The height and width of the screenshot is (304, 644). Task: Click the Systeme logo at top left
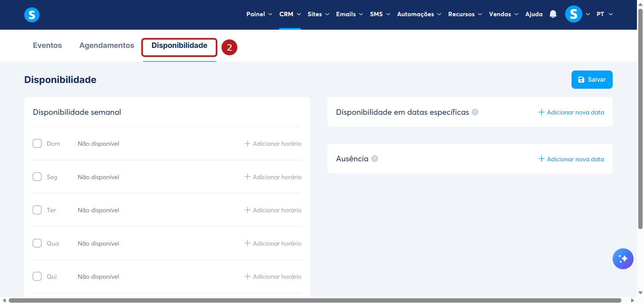coord(32,15)
